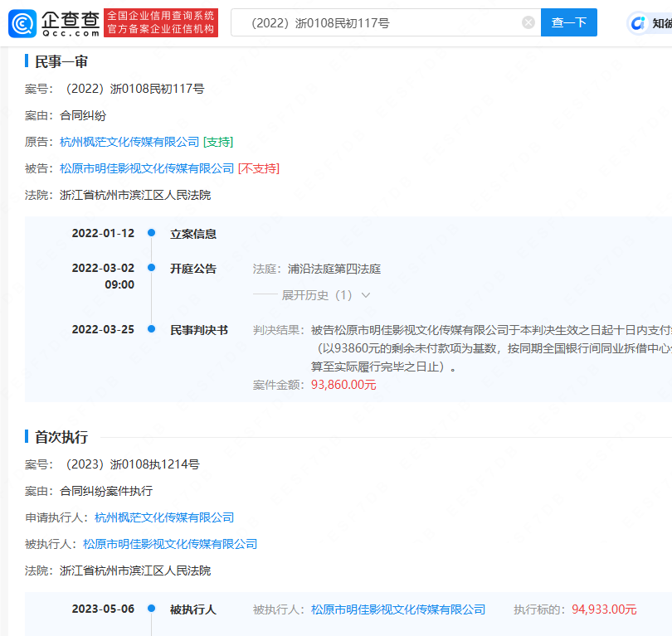Screen dimensions: 672x636
Task: Click the 判决结果 judgment text paragraph
Action: (x=491, y=348)
